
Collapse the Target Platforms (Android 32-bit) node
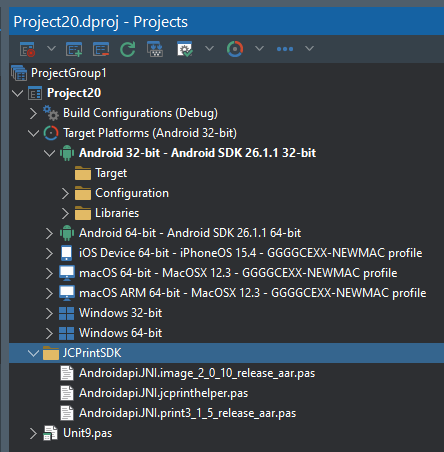tap(33, 133)
